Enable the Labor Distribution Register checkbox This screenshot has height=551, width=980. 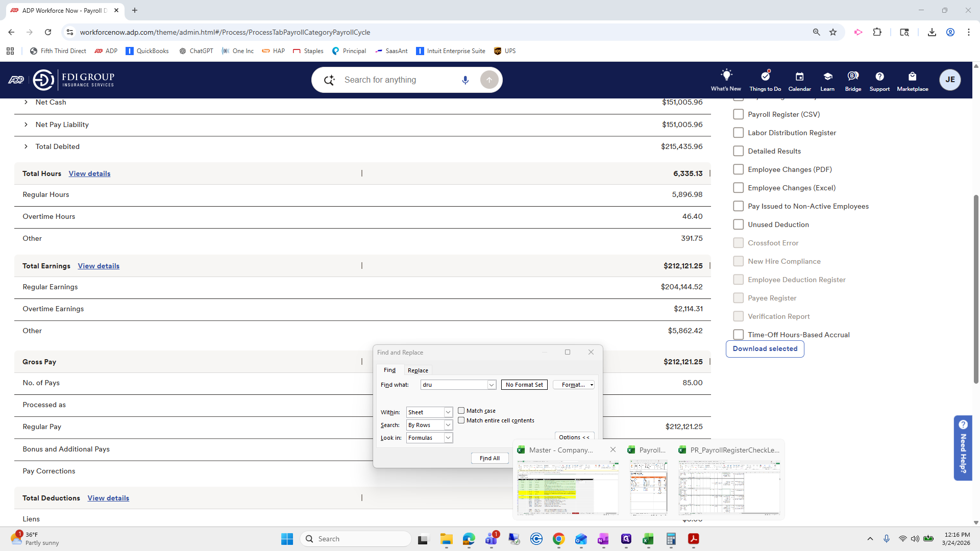click(x=738, y=133)
